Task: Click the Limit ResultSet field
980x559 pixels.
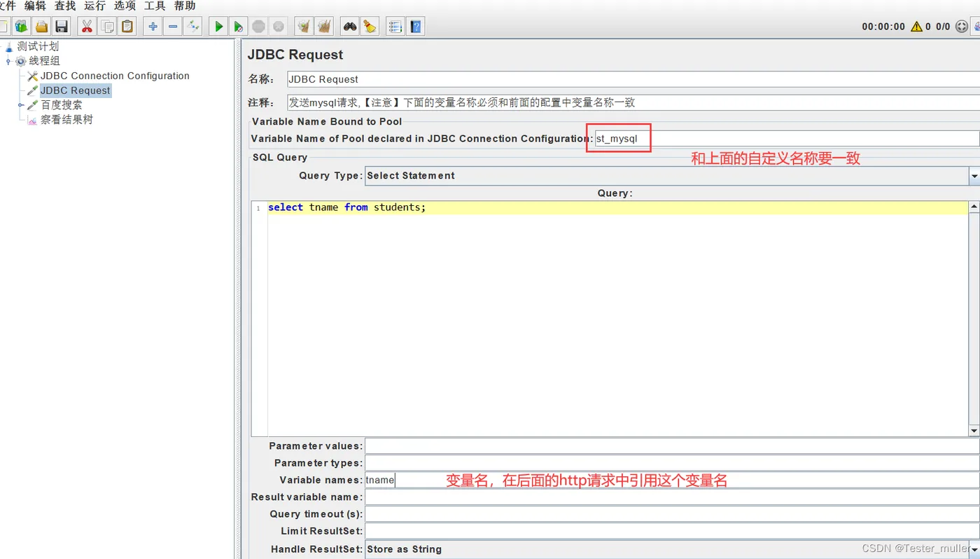Action: click(x=673, y=531)
